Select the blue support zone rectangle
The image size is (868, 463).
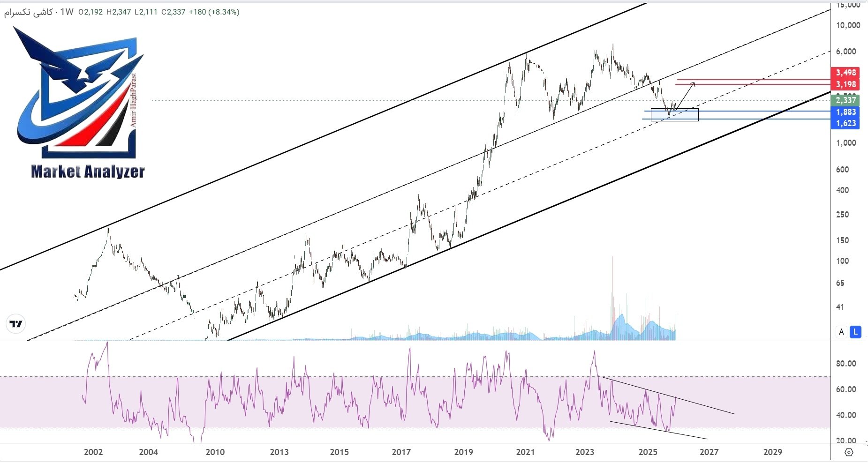click(674, 115)
